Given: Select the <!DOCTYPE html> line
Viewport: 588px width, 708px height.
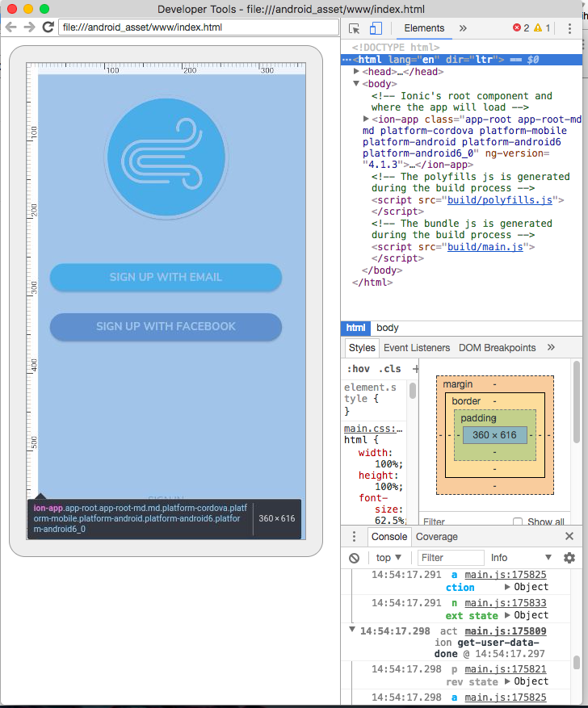Looking at the screenshot, I should pyautogui.click(x=396, y=48).
